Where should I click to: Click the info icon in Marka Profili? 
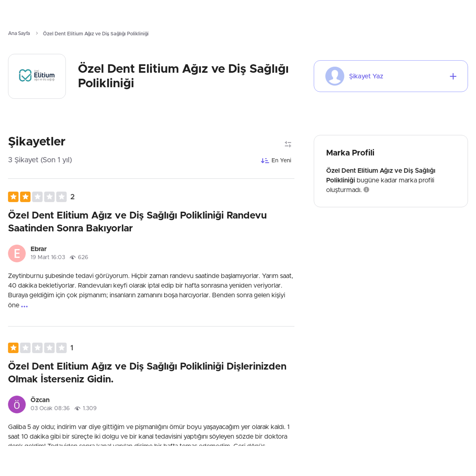pyautogui.click(x=367, y=190)
